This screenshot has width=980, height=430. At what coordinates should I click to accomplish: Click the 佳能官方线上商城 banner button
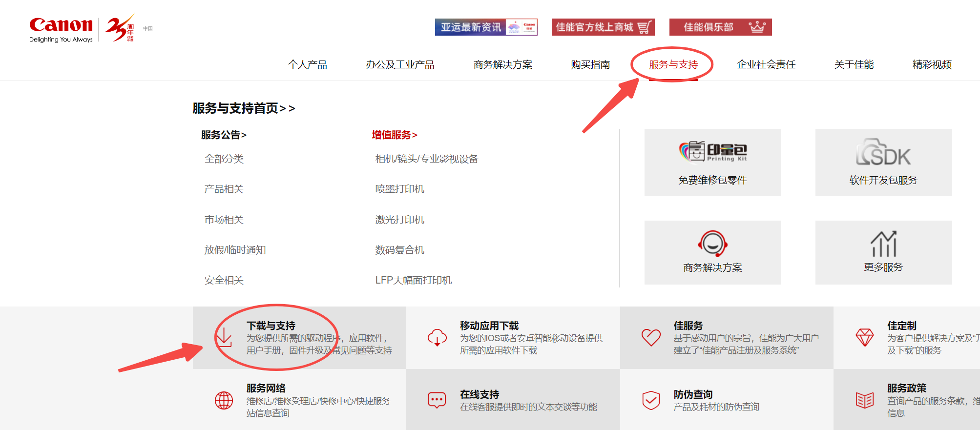[x=603, y=27]
